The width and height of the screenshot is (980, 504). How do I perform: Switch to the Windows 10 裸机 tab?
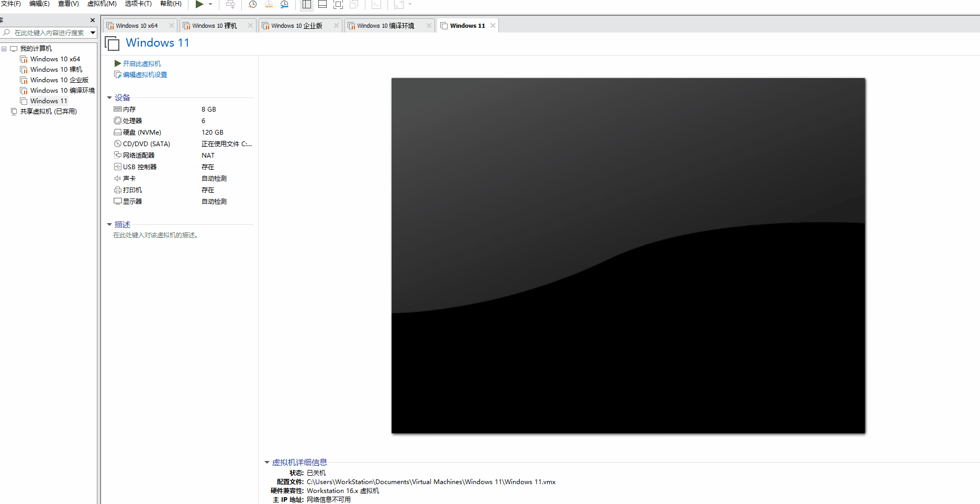pos(214,26)
